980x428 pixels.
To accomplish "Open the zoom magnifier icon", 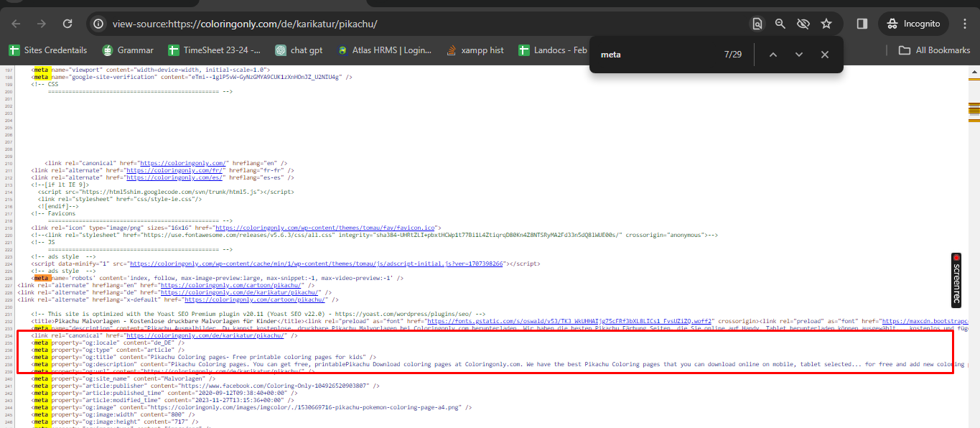I will tap(780, 24).
